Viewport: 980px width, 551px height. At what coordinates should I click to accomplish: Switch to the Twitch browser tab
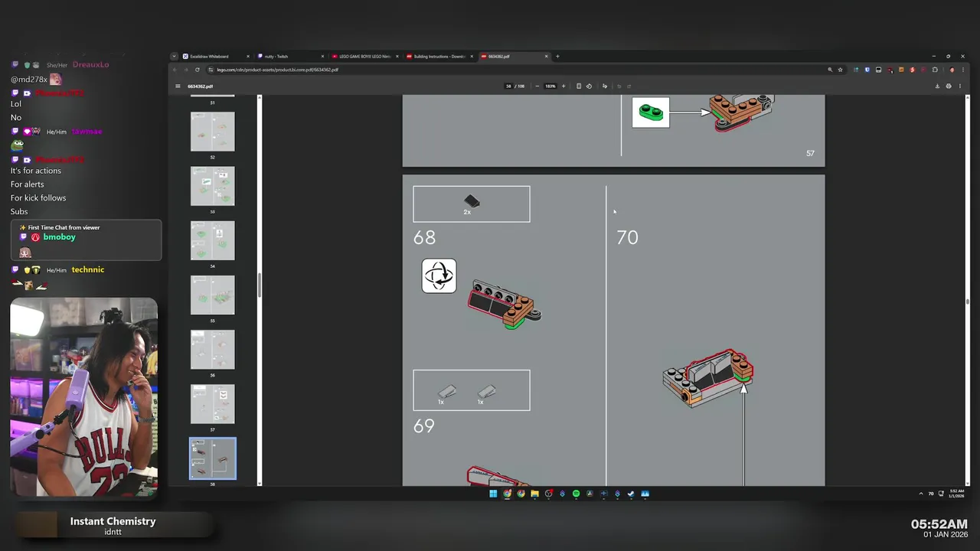289,56
